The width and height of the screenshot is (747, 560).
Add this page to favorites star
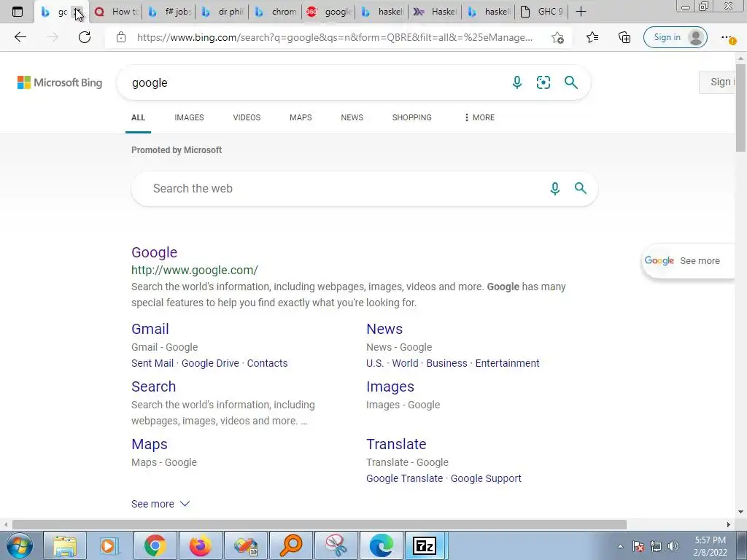pos(557,37)
